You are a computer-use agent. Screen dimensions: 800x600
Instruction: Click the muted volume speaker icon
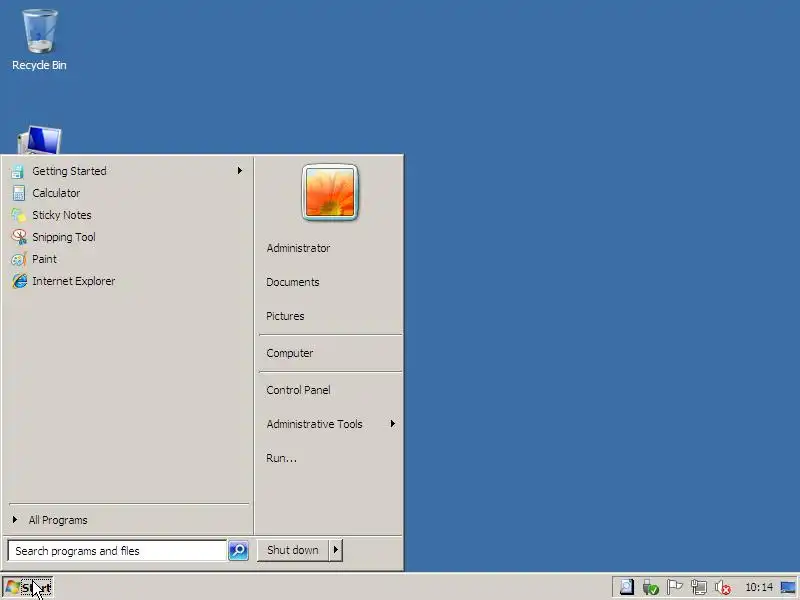pos(722,587)
